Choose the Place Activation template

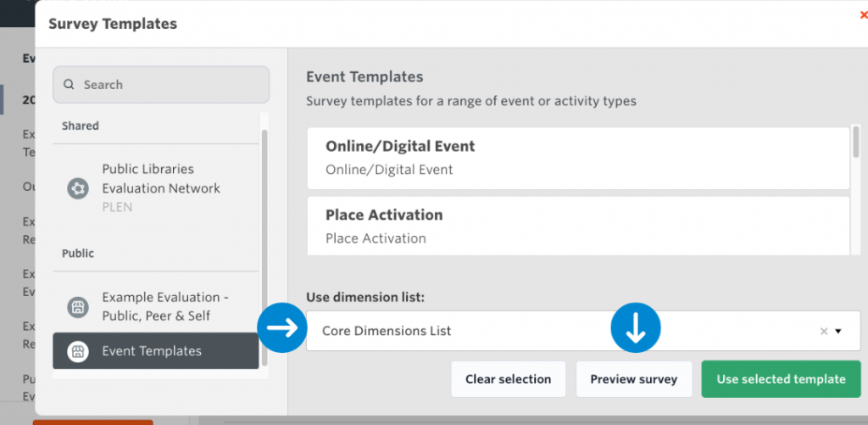pyautogui.click(x=578, y=226)
